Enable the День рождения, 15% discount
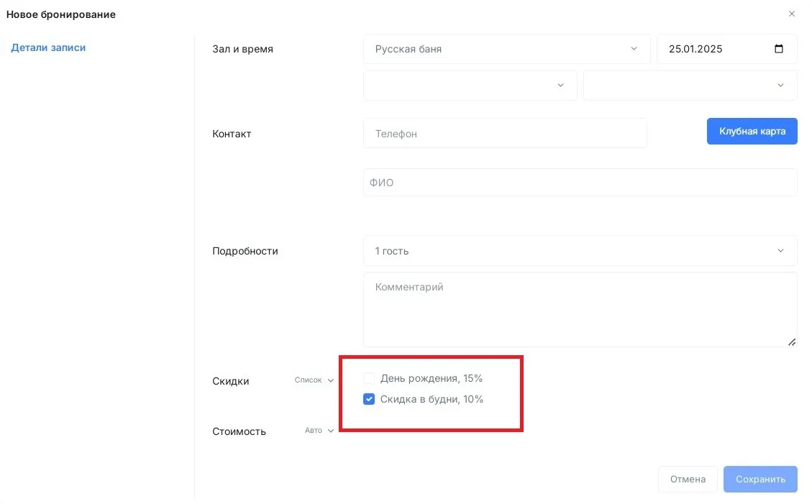Screen dimensions: 812x504 pos(369,378)
